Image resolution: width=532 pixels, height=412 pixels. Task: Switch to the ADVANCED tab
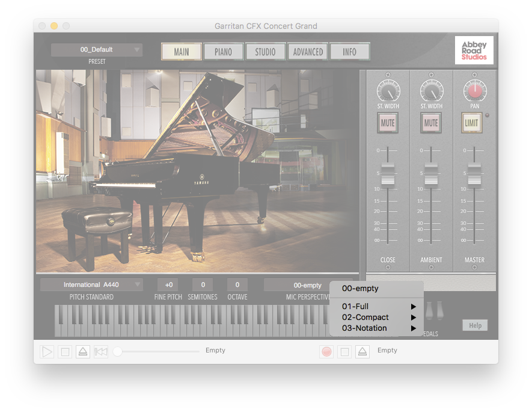click(308, 52)
